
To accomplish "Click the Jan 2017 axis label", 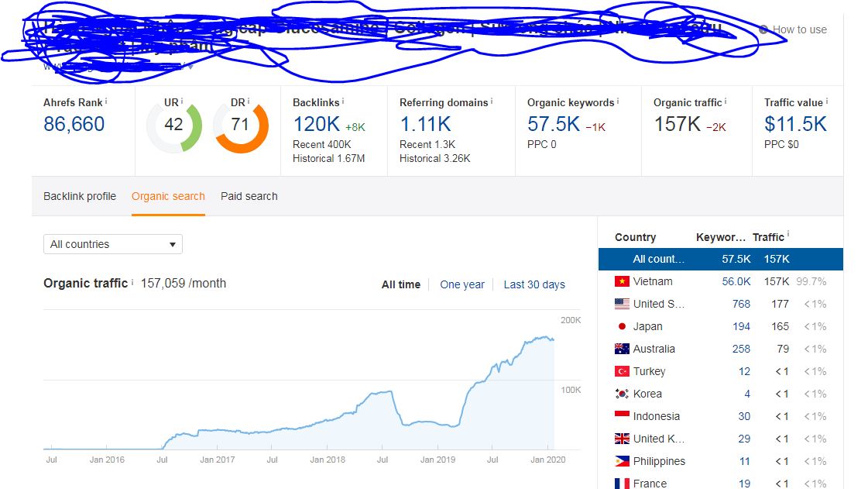I will click(218, 460).
